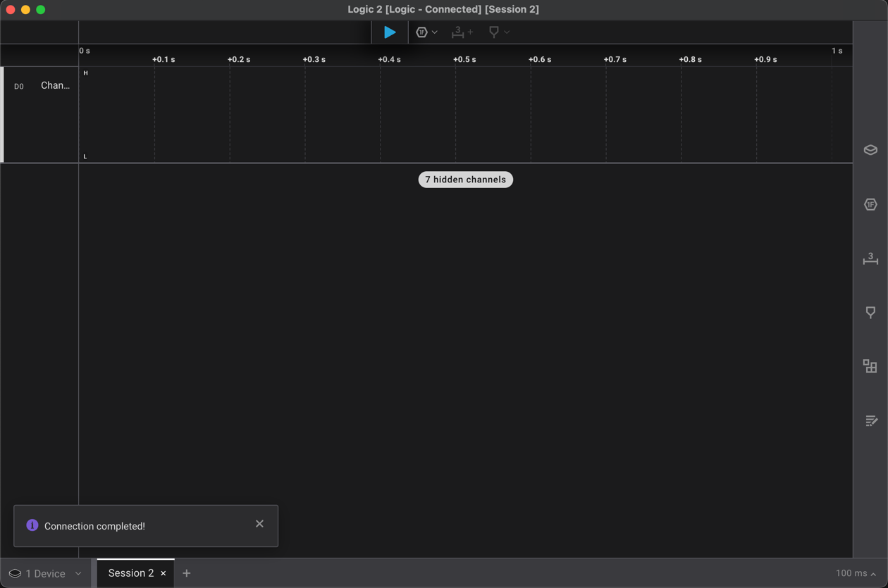Open the timing marker dropdown chevron

[x=507, y=32]
